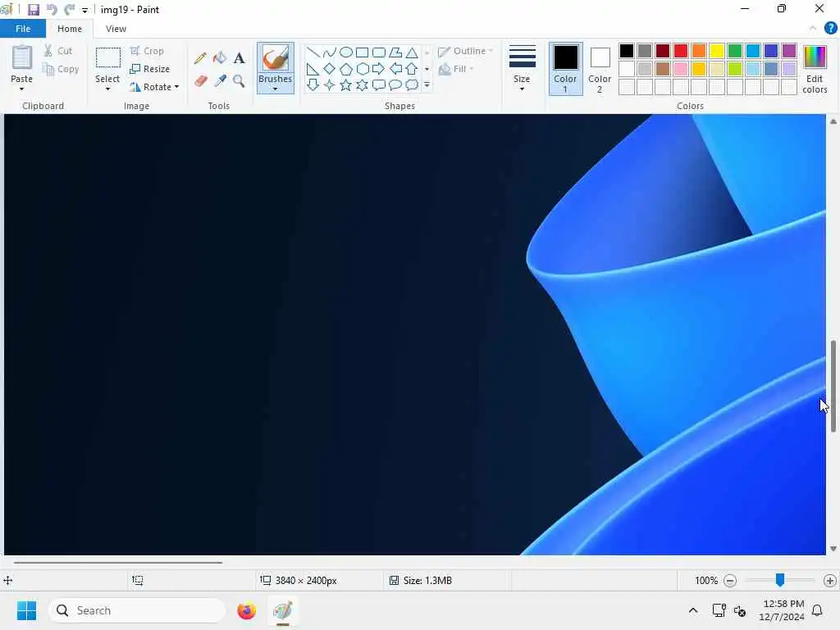Pick the Oval shape
Viewport: 840px width, 630px height.
[x=346, y=52]
